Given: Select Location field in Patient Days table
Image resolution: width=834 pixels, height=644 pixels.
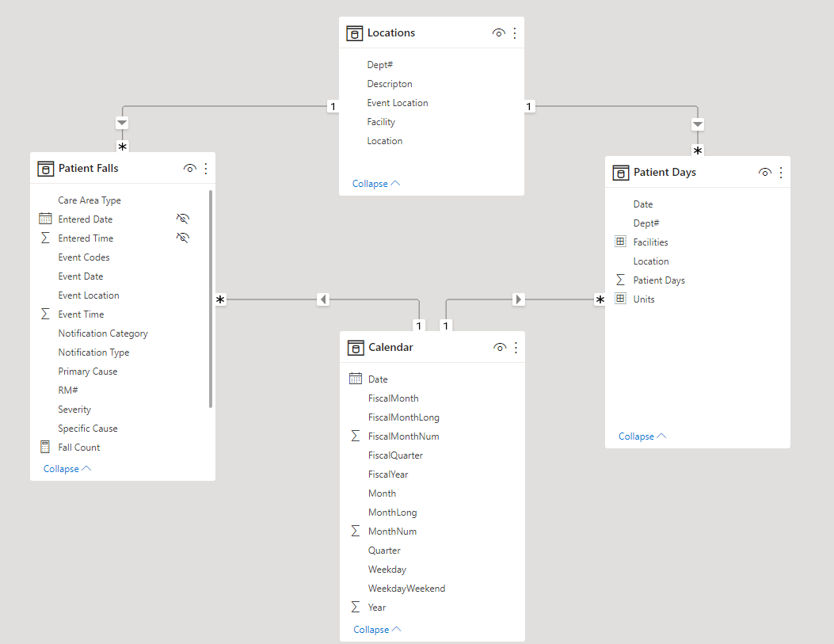Looking at the screenshot, I should (650, 261).
